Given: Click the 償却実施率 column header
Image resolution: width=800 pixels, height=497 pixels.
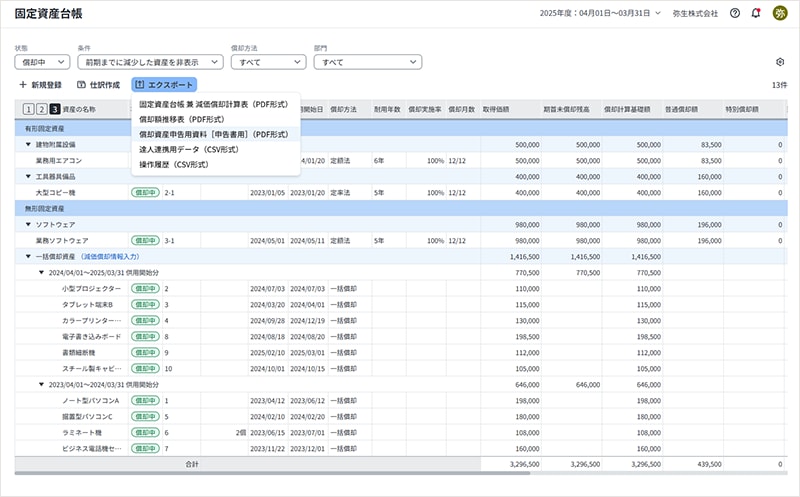Looking at the screenshot, I should coord(425,109).
